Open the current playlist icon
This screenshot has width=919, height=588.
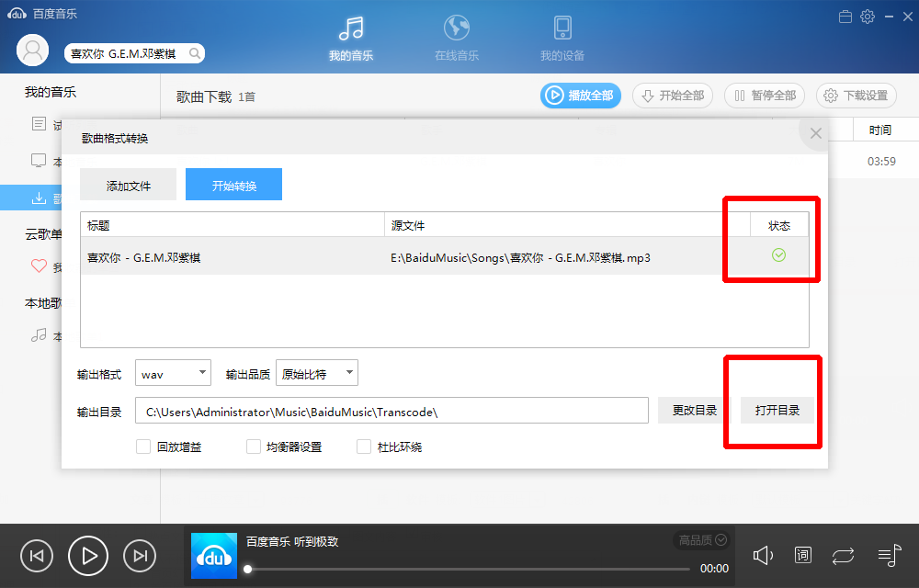[889, 555]
